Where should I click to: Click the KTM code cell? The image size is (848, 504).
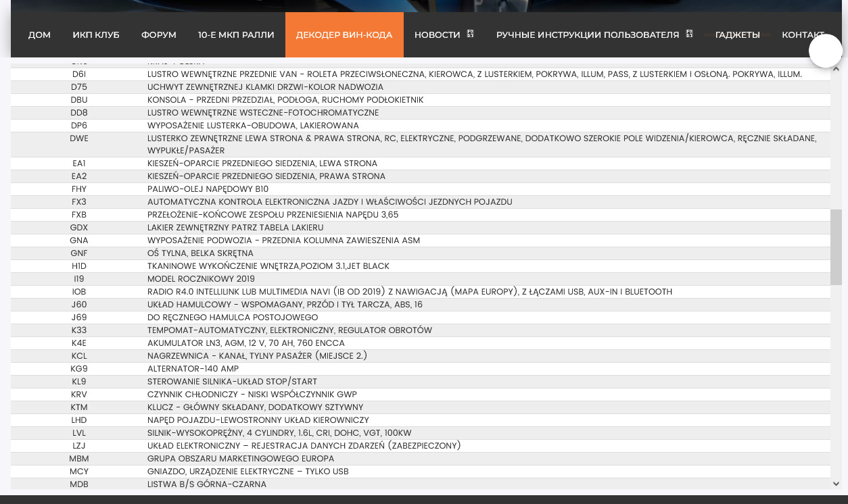[79, 407]
